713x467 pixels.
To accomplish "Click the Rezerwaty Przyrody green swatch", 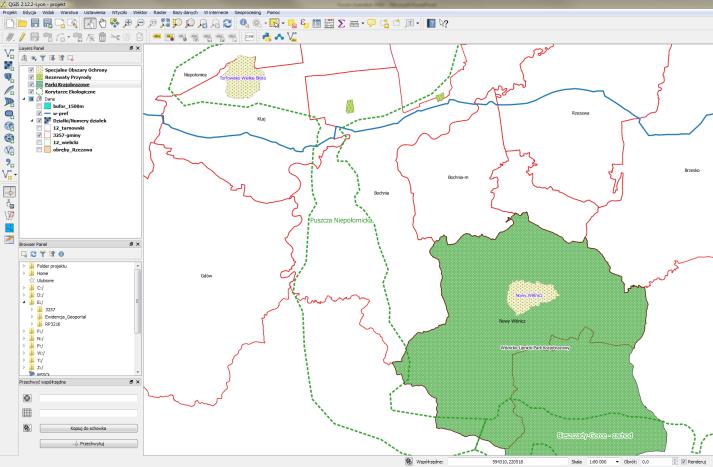I will [x=39, y=77].
